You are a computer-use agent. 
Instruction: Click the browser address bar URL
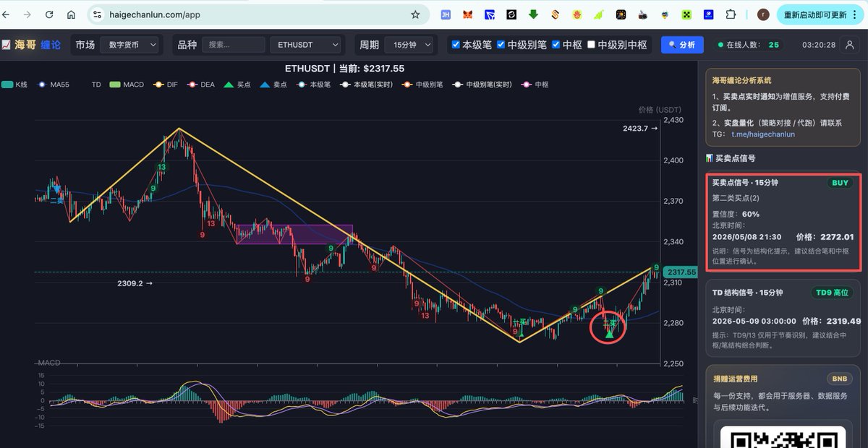pyautogui.click(x=155, y=14)
